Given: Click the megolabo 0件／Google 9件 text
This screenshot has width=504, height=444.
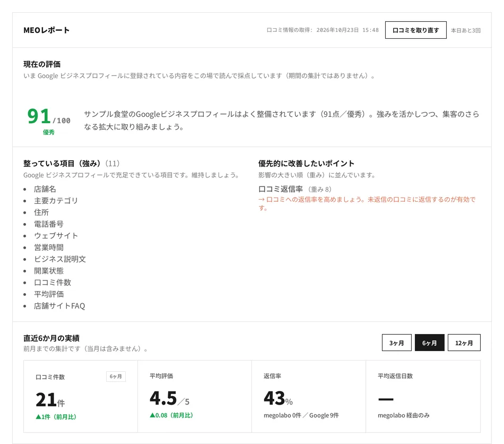Looking at the screenshot, I should [x=301, y=415].
